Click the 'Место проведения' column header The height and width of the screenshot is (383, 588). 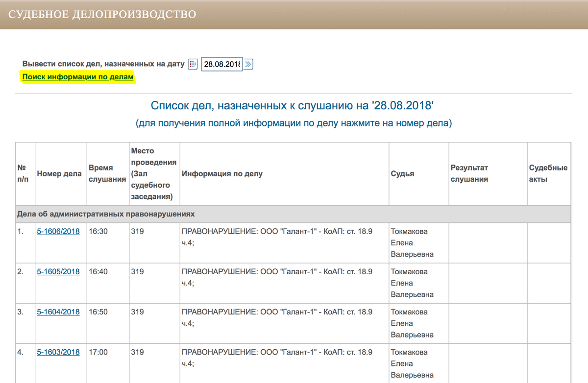[x=154, y=174]
